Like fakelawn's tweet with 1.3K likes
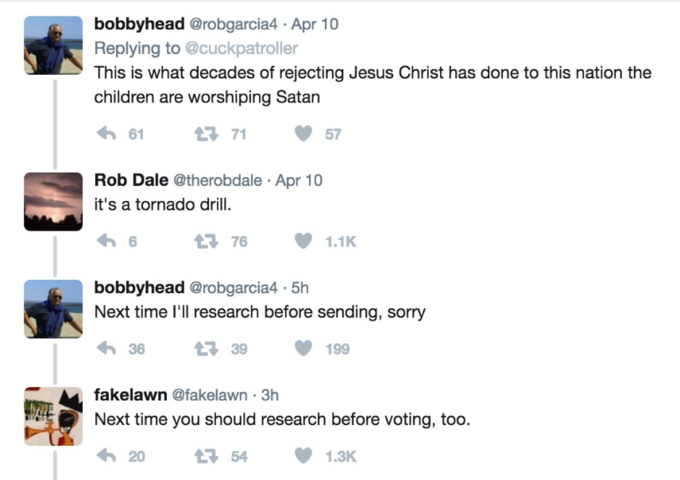The image size is (680, 480). pos(303,456)
